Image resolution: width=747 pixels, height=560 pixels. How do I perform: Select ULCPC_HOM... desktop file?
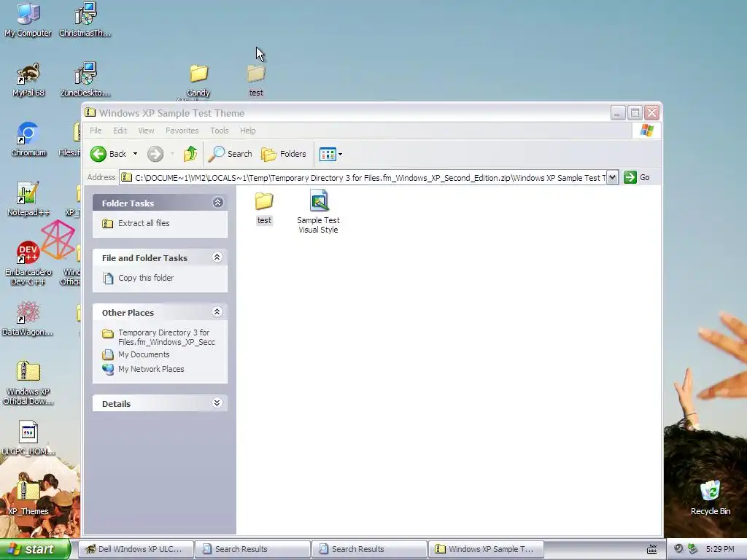[28, 439]
